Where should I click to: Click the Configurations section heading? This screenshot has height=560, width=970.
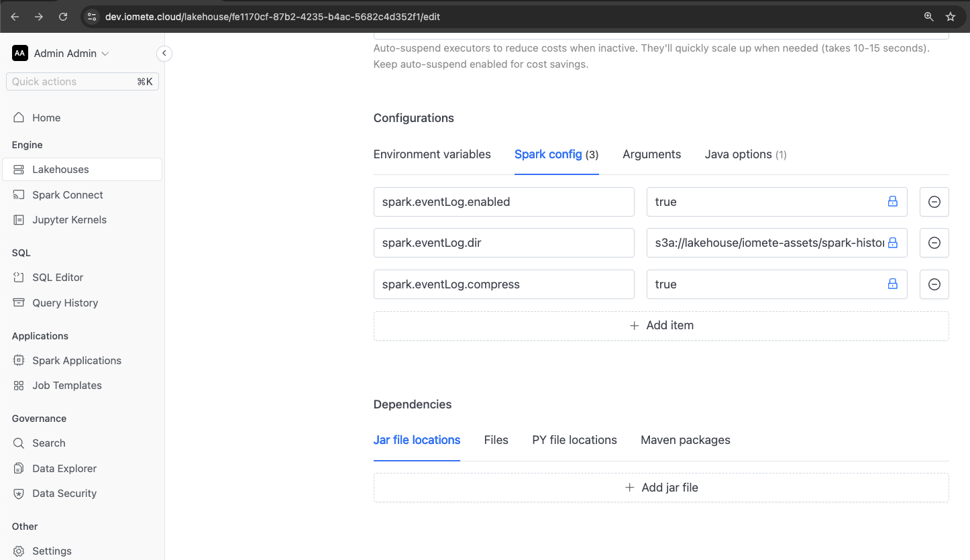click(x=414, y=118)
